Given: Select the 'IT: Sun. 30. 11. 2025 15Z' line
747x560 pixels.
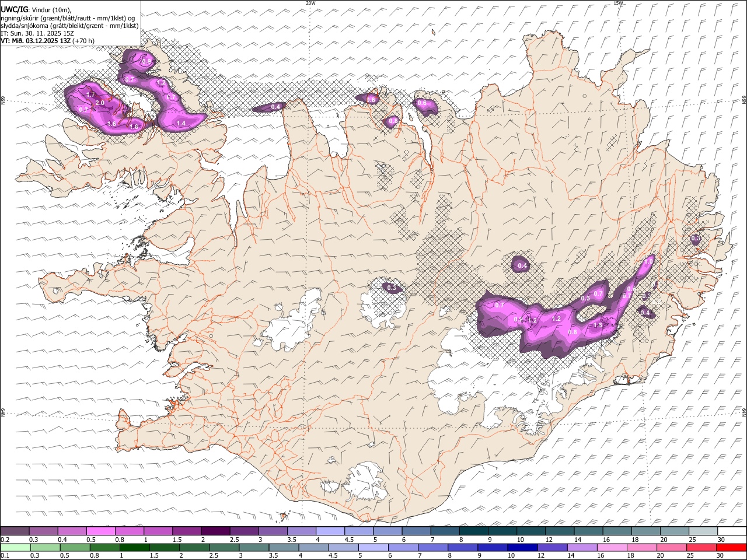Looking at the screenshot, I should click(37, 33).
